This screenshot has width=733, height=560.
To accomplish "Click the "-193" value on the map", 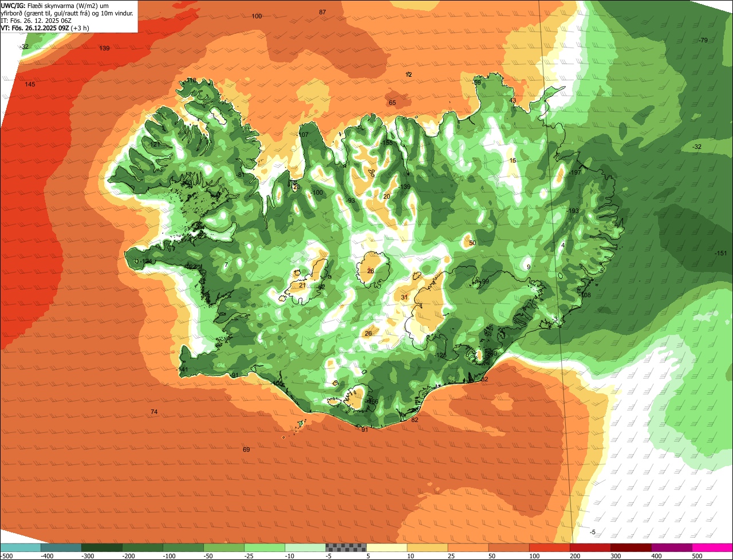I will 573,211.
